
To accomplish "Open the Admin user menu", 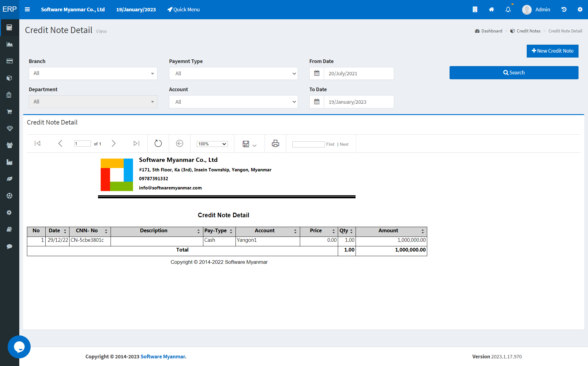I will pos(536,9).
